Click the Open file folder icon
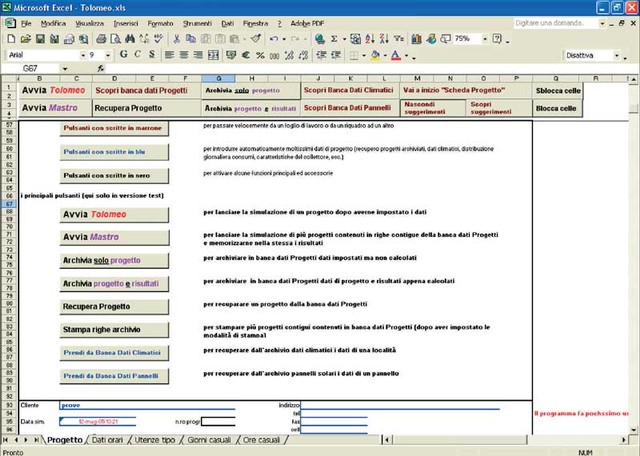 tap(26, 39)
